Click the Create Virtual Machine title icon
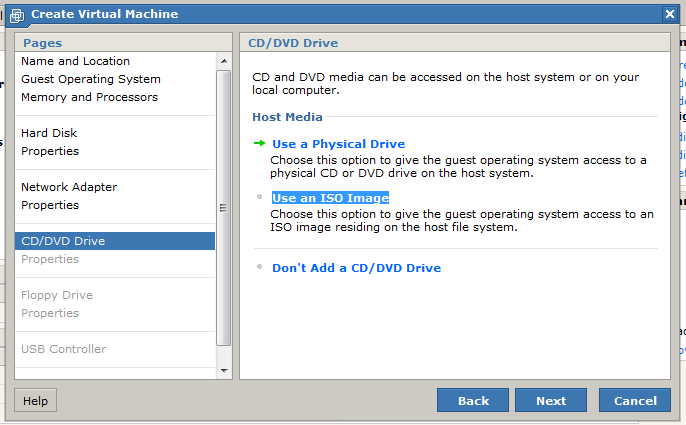The height and width of the screenshot is (425, 686). (x=17, y=14)
